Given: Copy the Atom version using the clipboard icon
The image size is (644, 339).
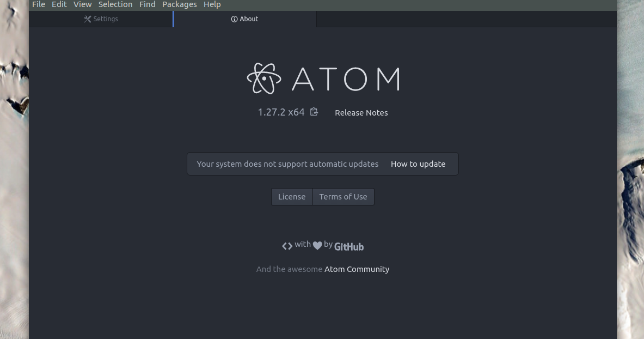Looking at the screenshot, I should pyautogui.click(x=314, y=112).
